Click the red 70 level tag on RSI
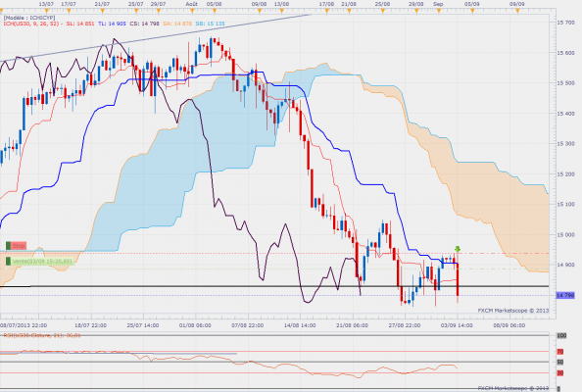This screenshot has height=392, width=582. point(560,352)
